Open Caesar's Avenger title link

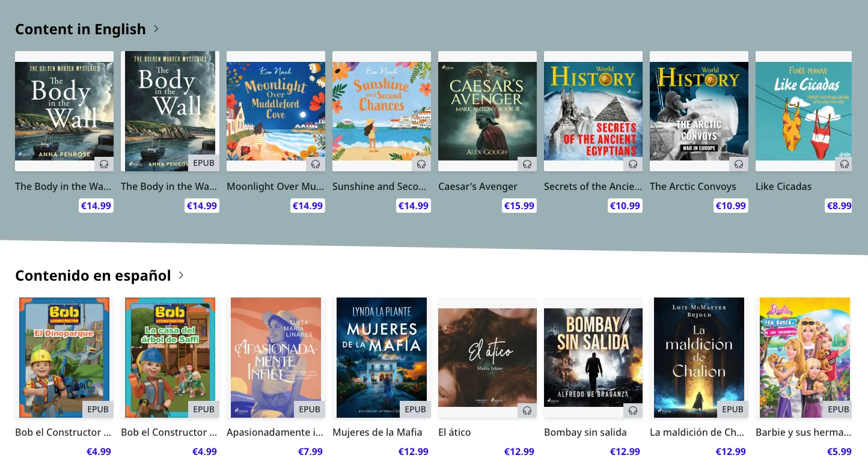tap(478, 186)
